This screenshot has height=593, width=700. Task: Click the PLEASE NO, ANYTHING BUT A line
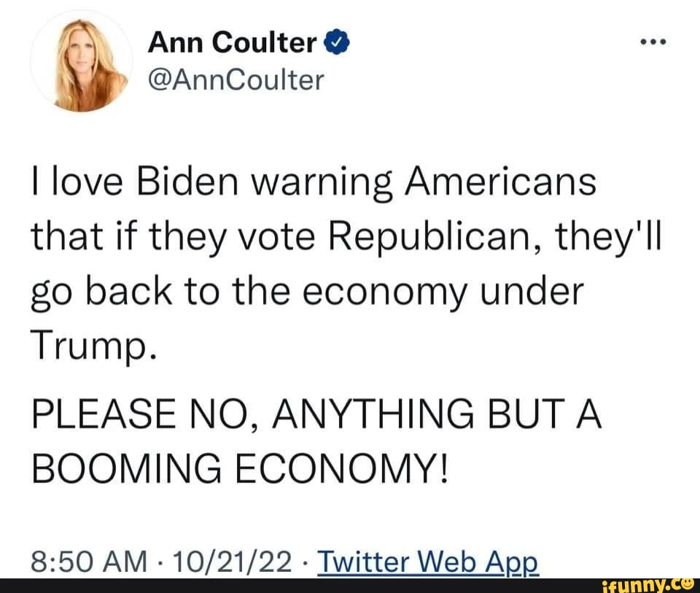coord(317,414)
